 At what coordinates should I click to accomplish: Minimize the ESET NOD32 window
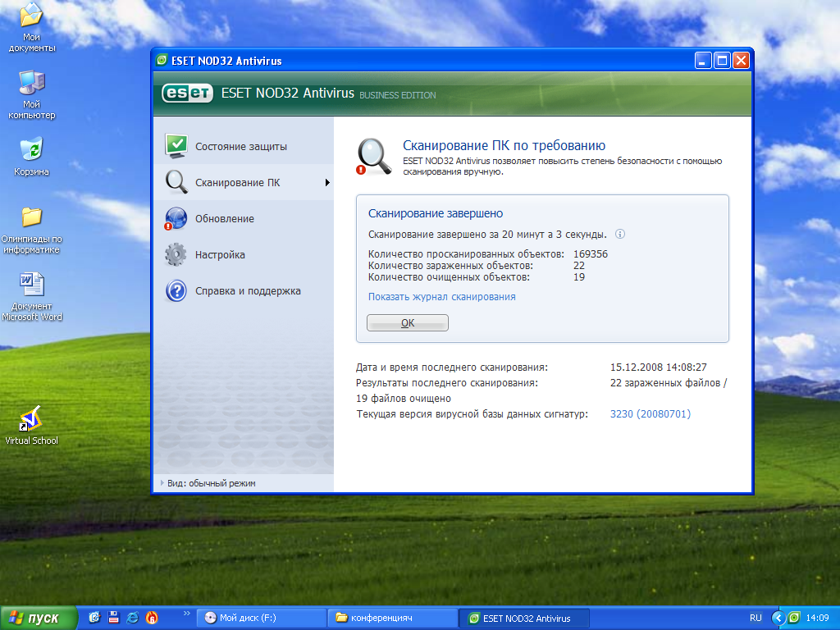703,61
